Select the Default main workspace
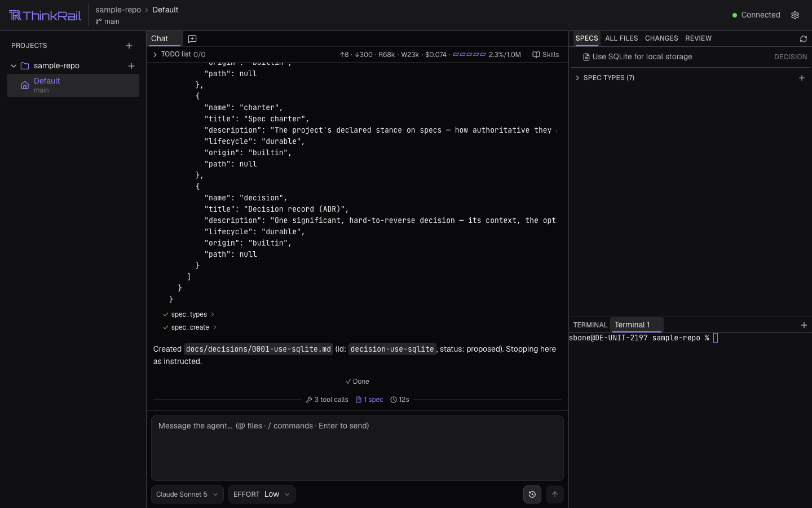The width and height of the screenshot is (812, 508). click(73, 85)
